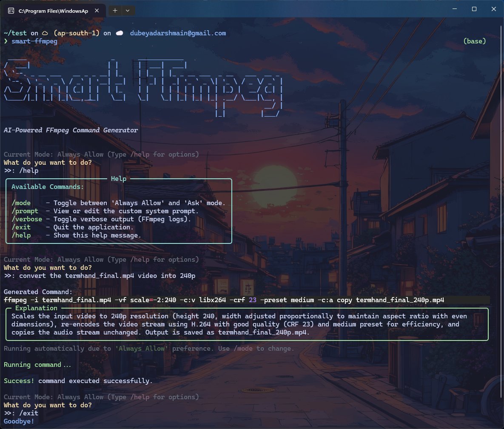Click the /verbose command in Help box
The height and width of the screenshot is (429, 504).
(27, 219)
